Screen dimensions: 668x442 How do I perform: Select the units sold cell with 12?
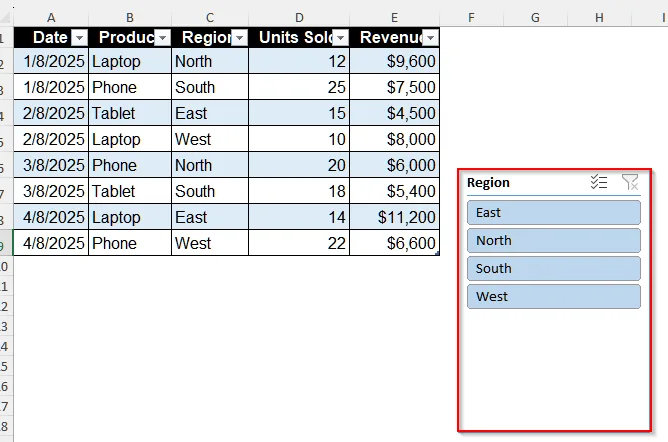click(299, 61)
